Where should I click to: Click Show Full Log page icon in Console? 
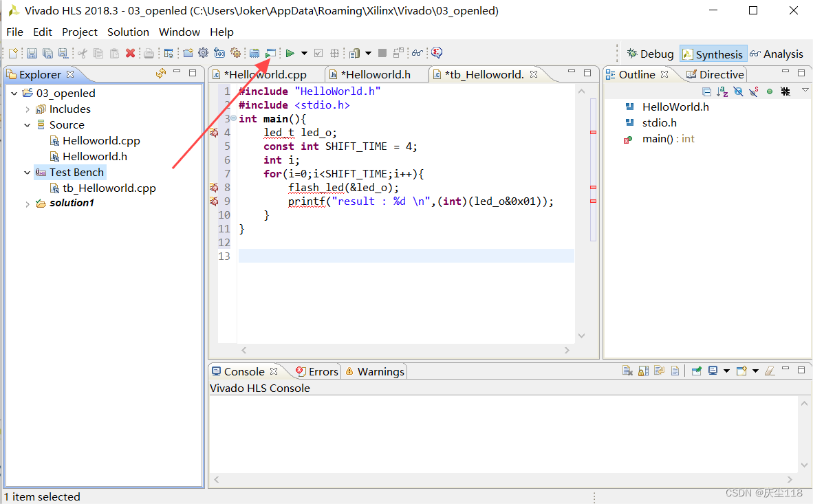click(x=675, y=371)
